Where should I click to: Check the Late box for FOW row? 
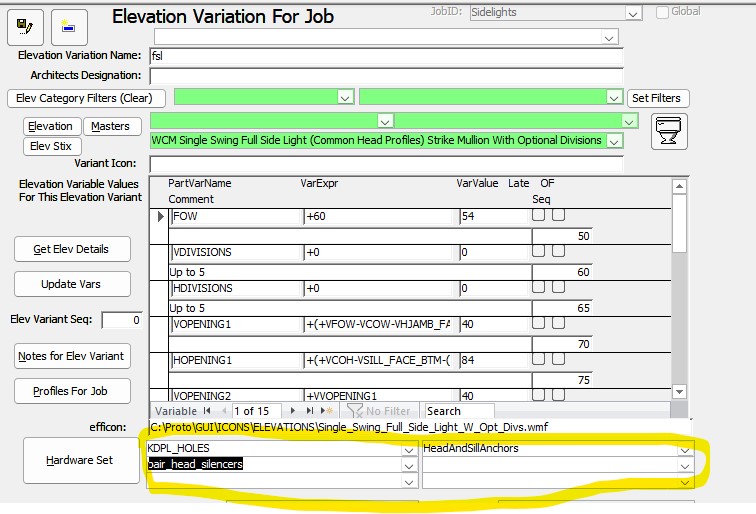[x=539, y=215]
